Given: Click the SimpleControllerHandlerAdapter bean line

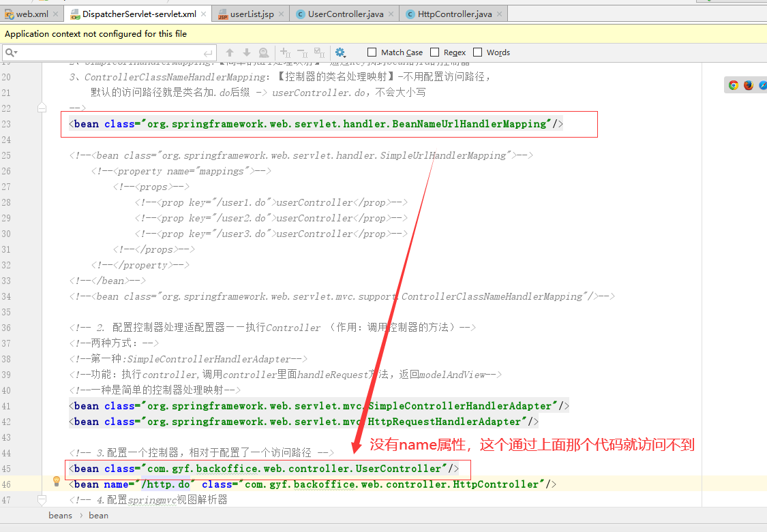Looking at the screenshot, I should (x=319, y=406).
